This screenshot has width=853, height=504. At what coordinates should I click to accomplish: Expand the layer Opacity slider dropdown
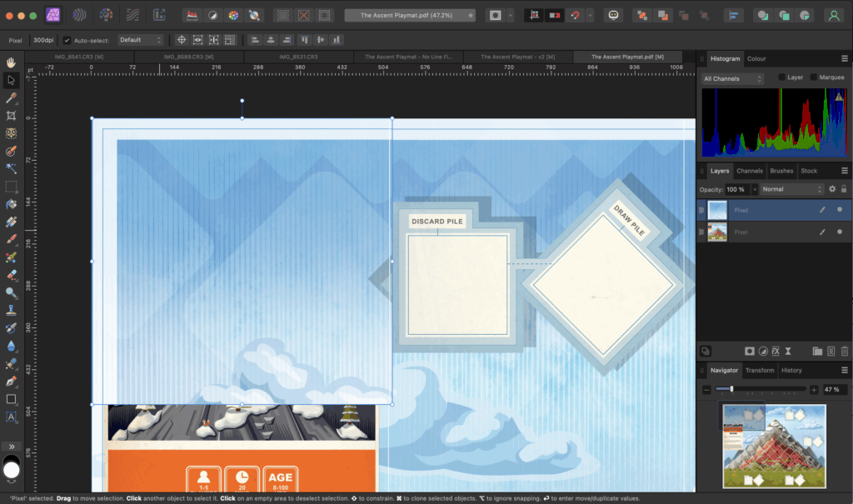click(x=755, y=189)
